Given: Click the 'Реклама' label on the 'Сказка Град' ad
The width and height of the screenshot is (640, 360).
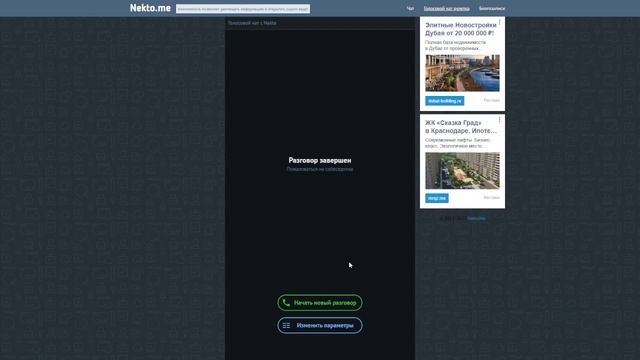Looking at the screenshot, I should click(491, 198).
